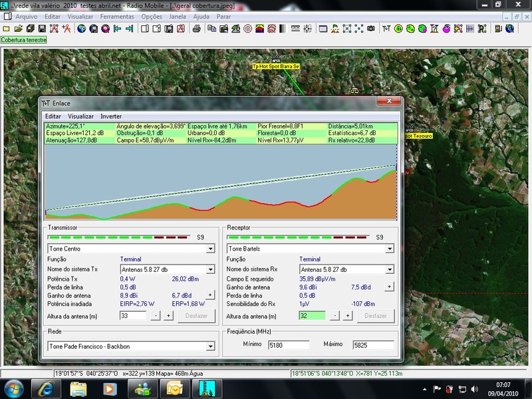Click the concentric circles target icon
The image size is (532, 399).
[247, 29]
